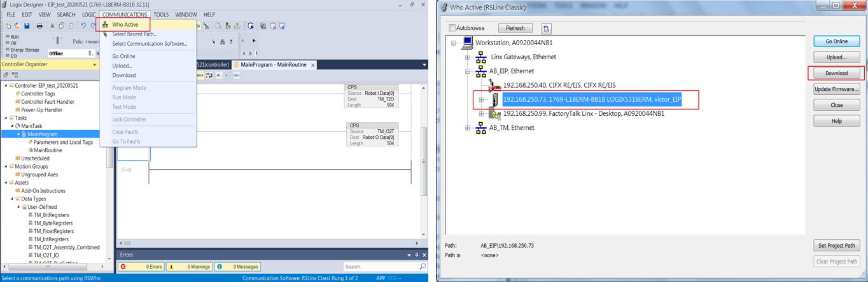868x282 pixels.
Task: Collapse the Tasks folder in organizer
Action: pos(6,118)
